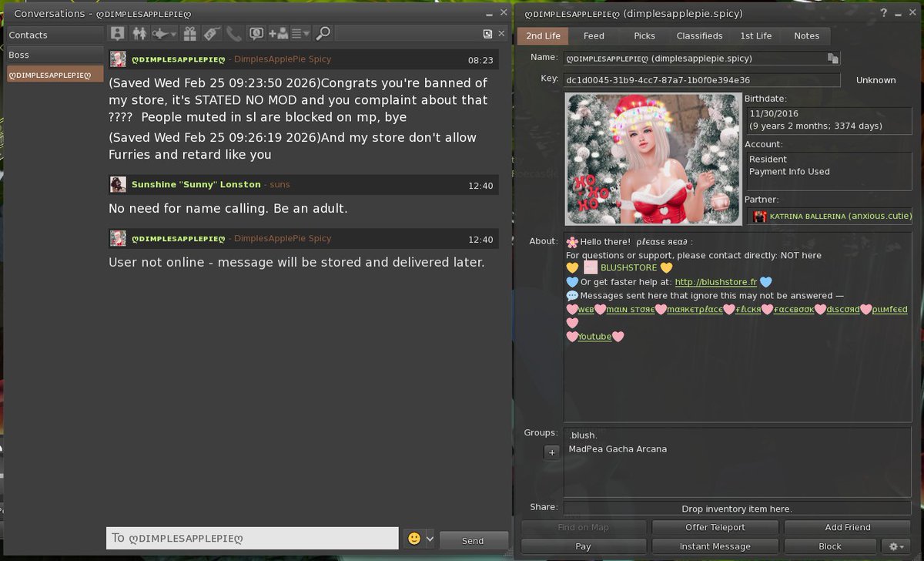
Task: Select the Contacts entry in conversation list
Action: [55, 35]
